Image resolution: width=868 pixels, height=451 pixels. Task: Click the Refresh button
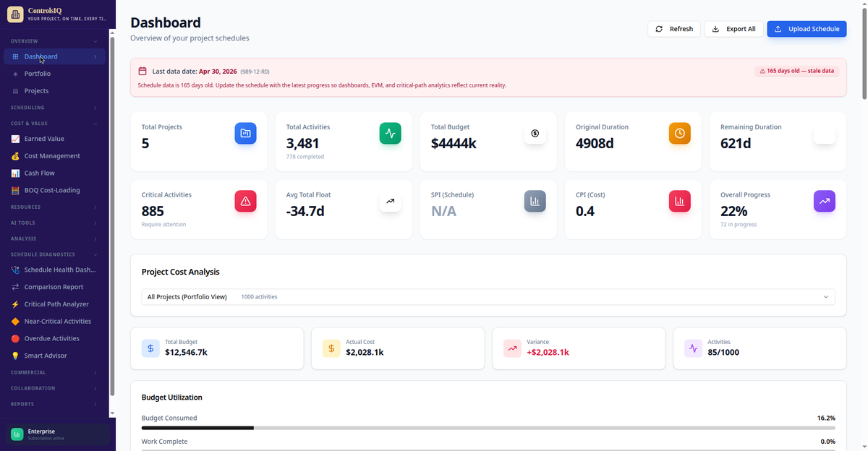674,29
